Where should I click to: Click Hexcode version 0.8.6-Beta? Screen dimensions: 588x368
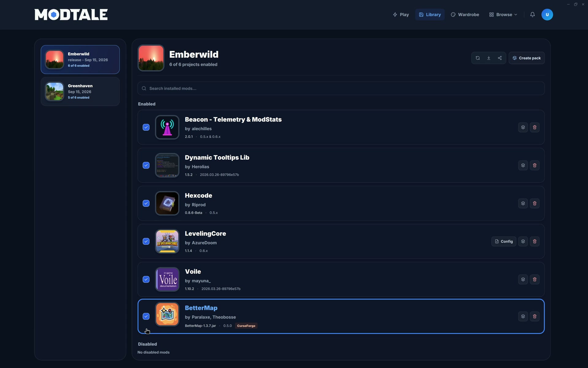[194, 213]
